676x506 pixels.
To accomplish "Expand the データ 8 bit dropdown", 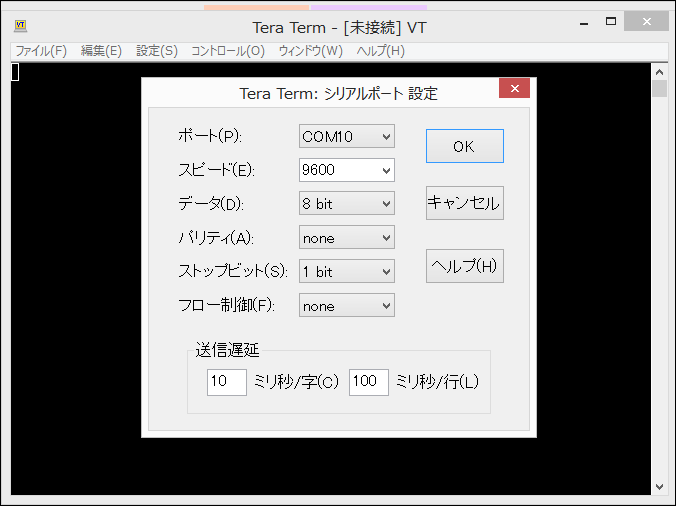I will (x=347, y=203).
